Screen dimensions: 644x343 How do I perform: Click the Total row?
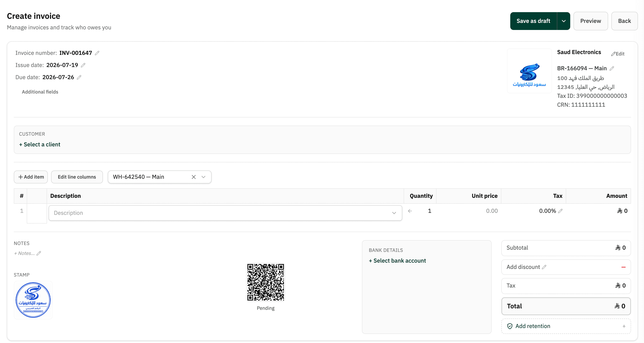click(566, 306)
